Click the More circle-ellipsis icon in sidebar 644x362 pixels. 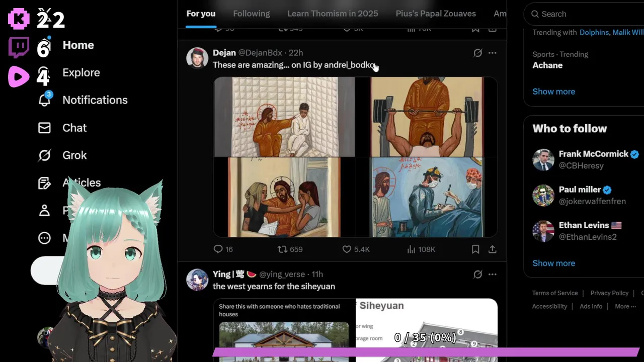click(x=45, y=238)
